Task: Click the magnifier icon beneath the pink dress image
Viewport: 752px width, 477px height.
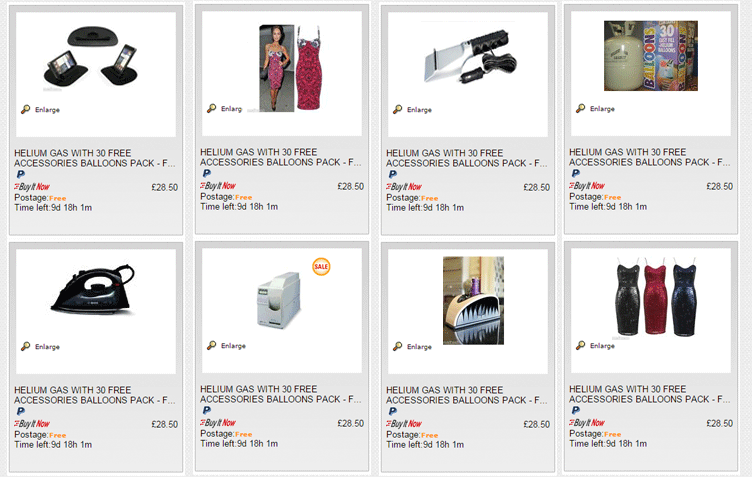Action: pos(211,108)
